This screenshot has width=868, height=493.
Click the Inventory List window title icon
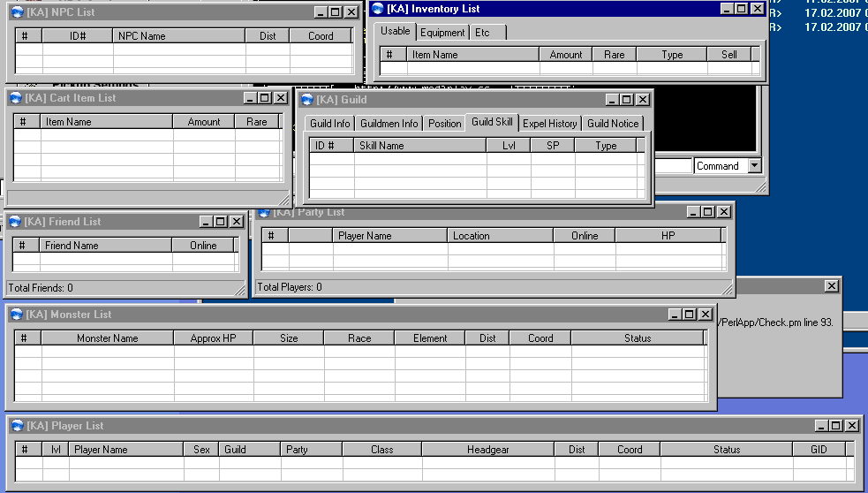click(x=378, y=8)
